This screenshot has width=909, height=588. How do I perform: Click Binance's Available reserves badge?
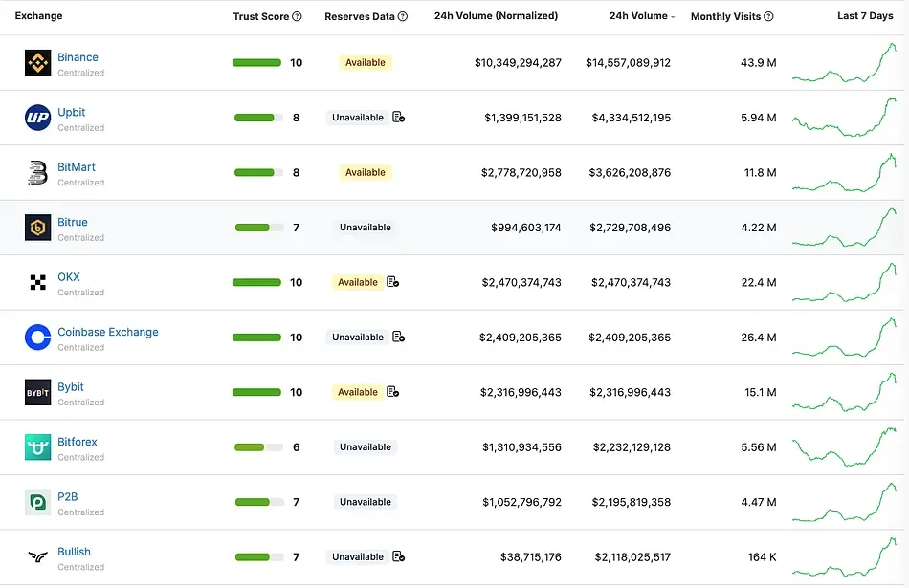click(x=365, y=63)
